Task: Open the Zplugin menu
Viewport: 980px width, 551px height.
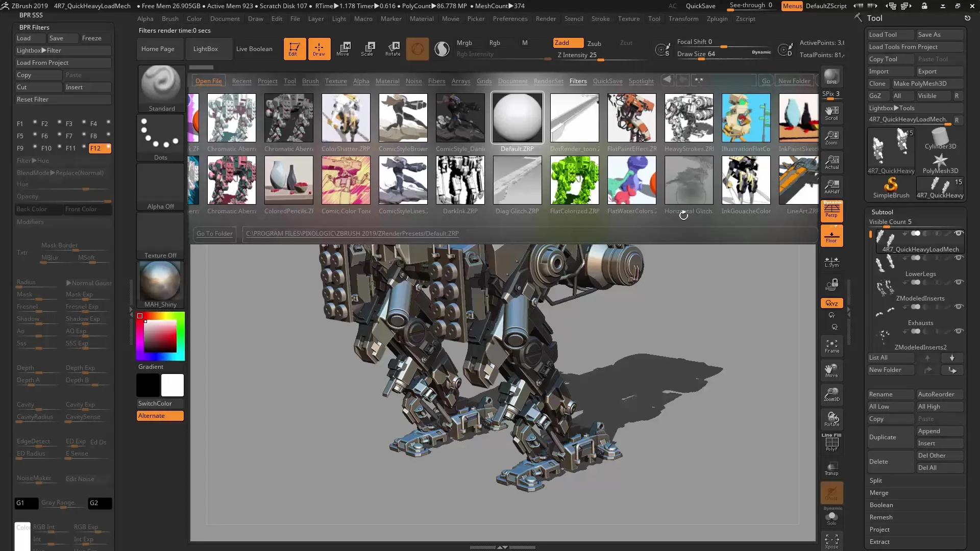Action: [717, 19]
